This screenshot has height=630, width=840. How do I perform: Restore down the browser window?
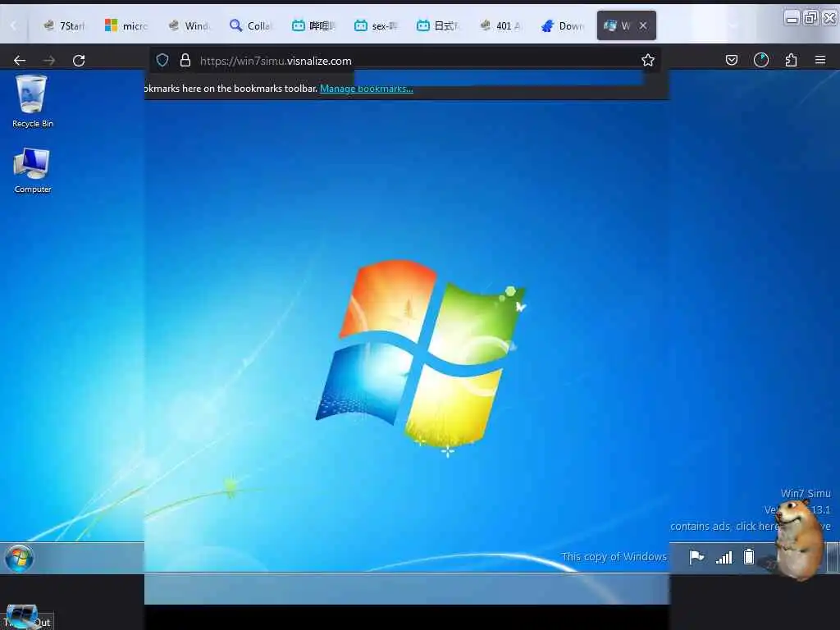(x=811, y=19)
